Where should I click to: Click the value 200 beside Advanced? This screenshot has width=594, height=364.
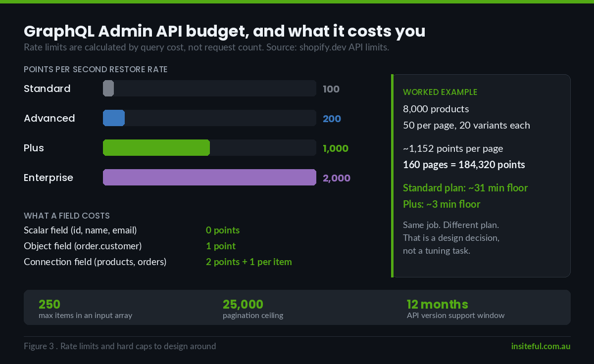click(x=332, y=119)
